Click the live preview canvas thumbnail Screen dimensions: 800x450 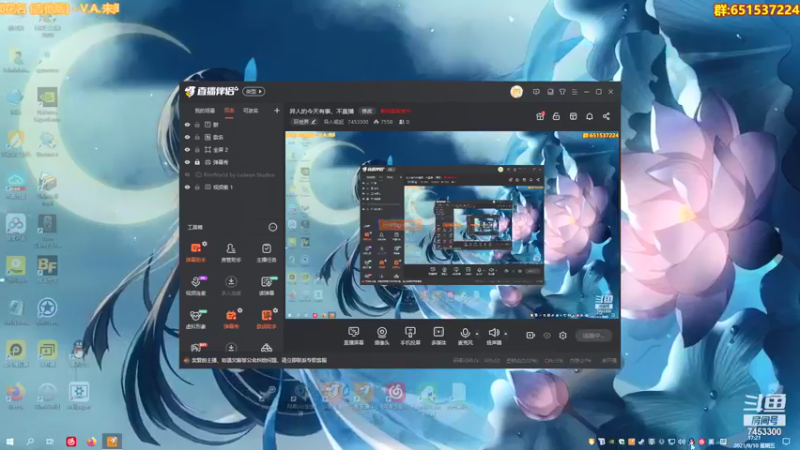coord(452,225)
